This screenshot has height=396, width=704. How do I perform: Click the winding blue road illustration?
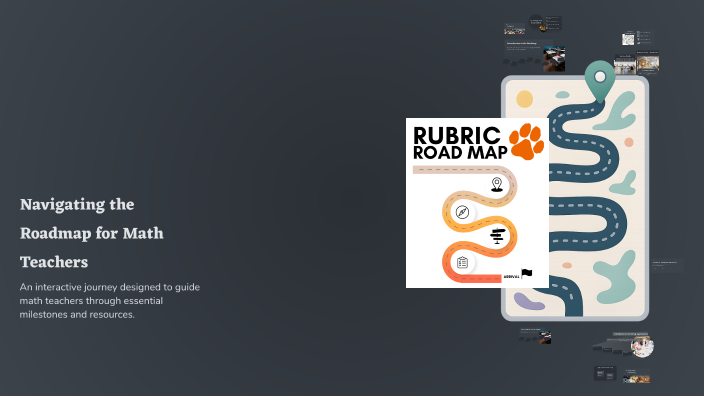tap(586, 207)
